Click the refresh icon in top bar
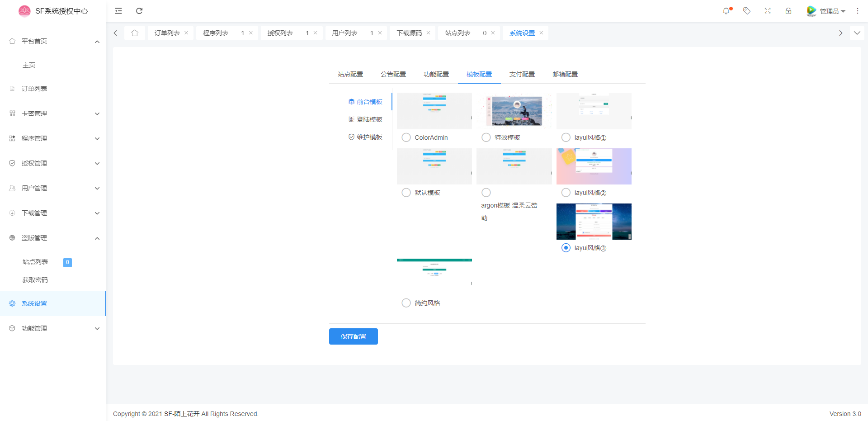868x421 pixels. click(x=139, y=11)
